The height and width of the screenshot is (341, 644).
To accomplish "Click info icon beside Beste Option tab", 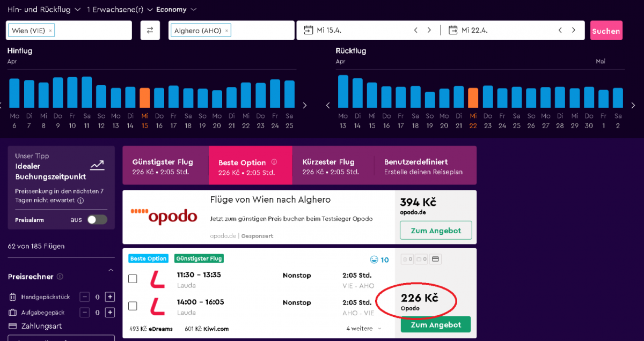I will coord(274,162).
